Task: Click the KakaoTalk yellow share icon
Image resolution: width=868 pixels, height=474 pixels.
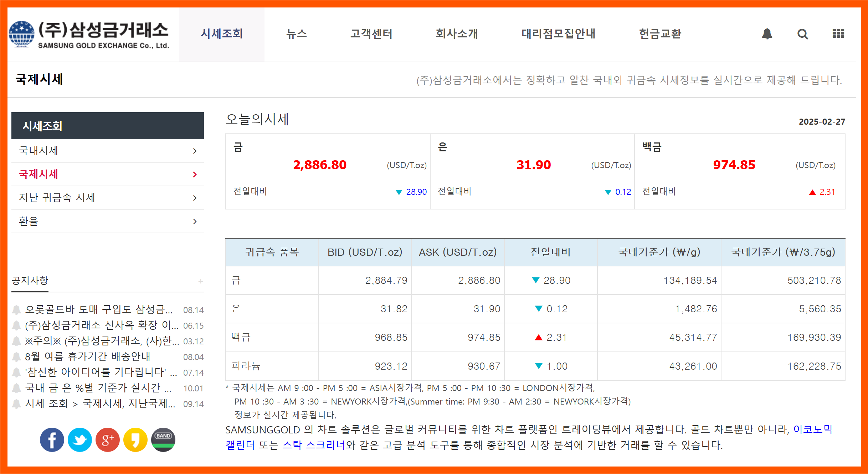Action: coord(135,440)
